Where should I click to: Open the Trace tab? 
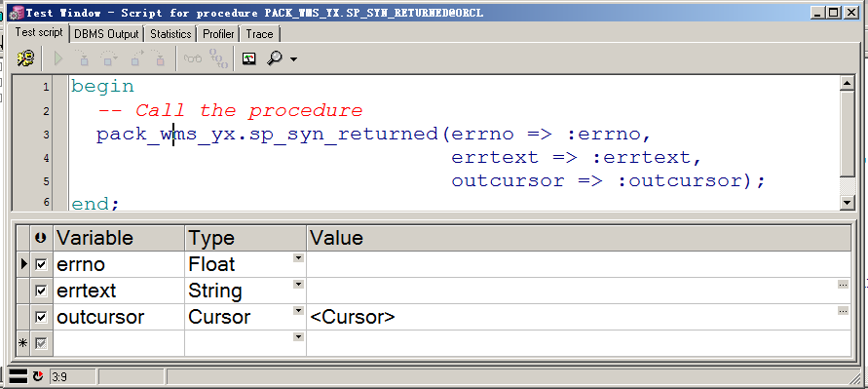(260, 34)
